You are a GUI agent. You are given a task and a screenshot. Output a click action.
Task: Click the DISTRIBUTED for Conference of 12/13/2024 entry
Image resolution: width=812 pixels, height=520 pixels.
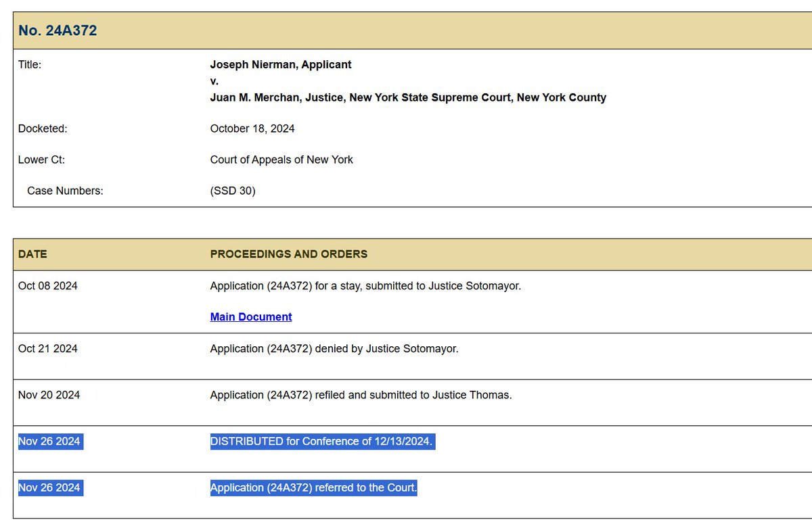pyautogui.click(x=322, y=442)
